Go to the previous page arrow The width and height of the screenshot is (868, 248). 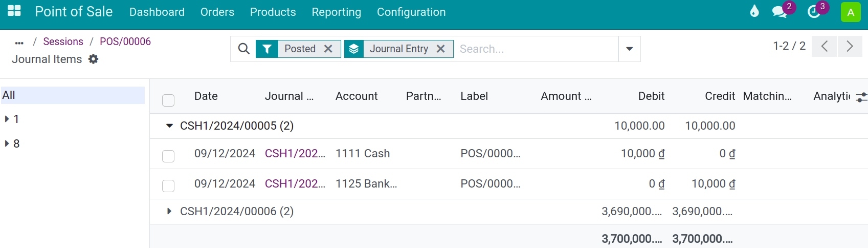tap(825, 46)
